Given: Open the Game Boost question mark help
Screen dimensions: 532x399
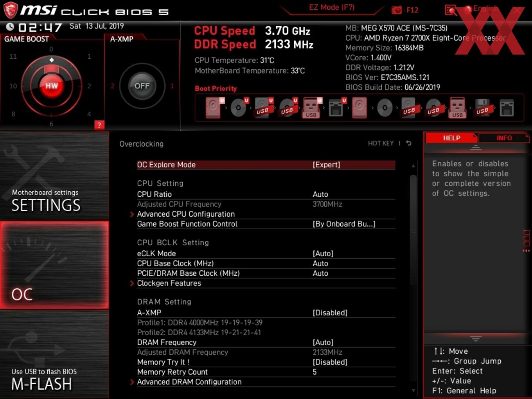Looking at the screenshot, I should (99, 125).
